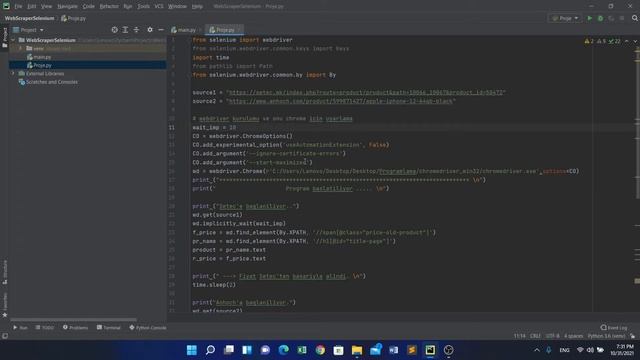Open Microsoft Edge from taskbar

click(283, 350)
